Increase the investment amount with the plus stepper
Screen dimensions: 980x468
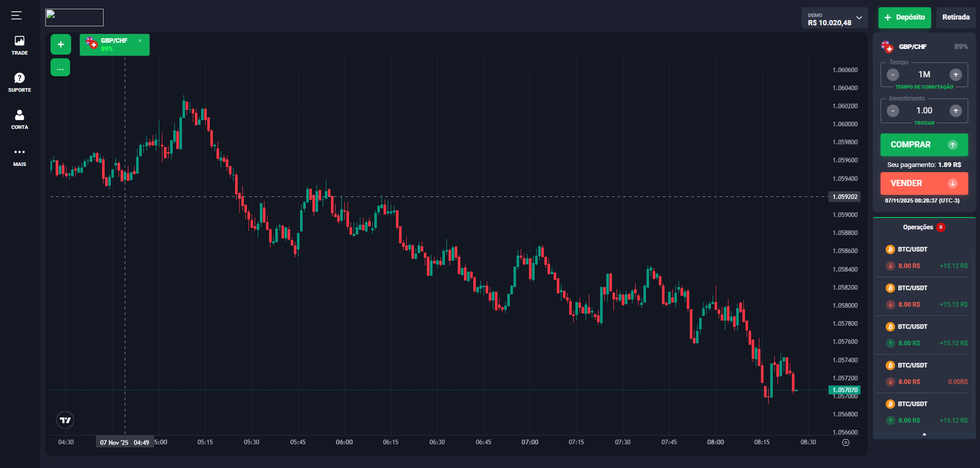tap(956, 110)
